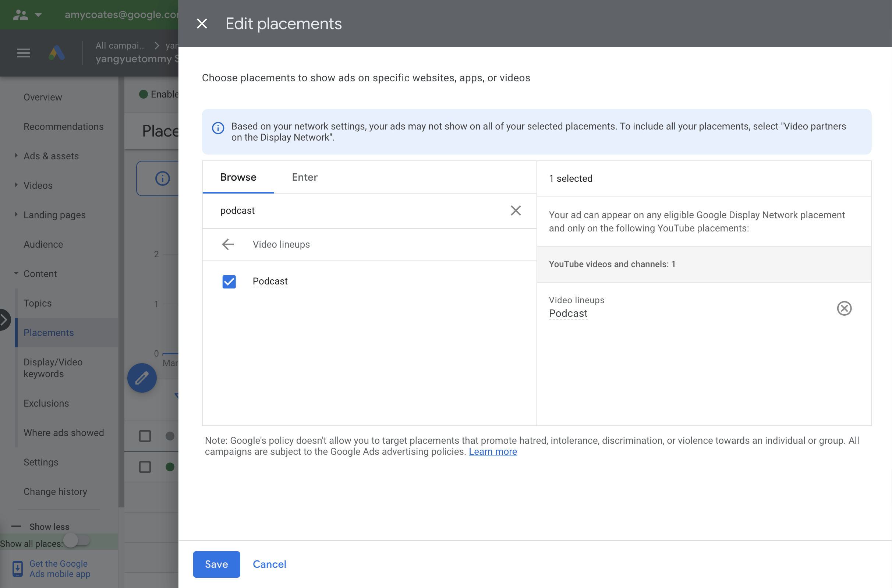Click the pencil edit icon on the campaign
Image resolution: width=892 pixels, height=588 pixels.
pos(142,378)
